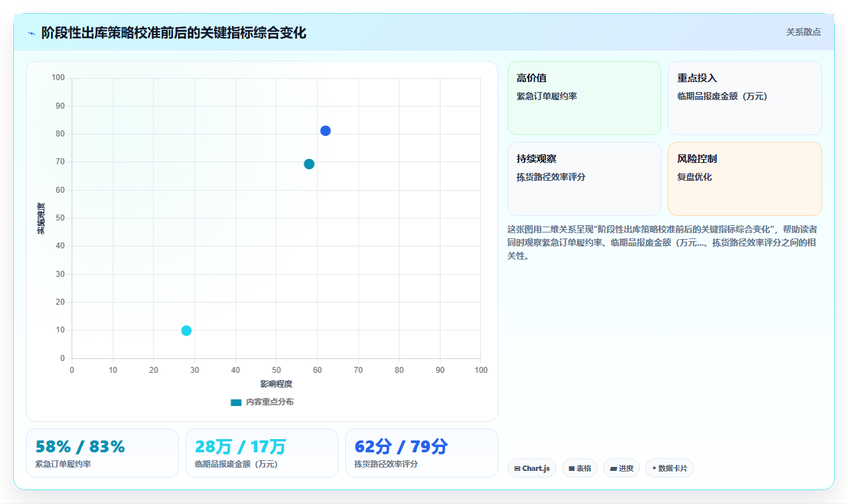Click the 紧急订单履约率 label under 58% / 83%
Screen dimensions: 848x504
(63, 464)
